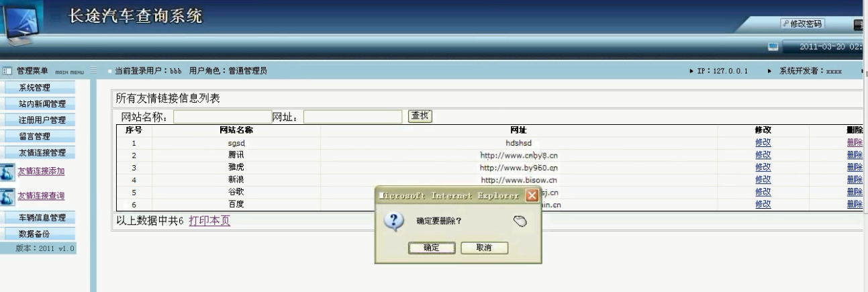Click the icon beside 友情连接添加
The image size is (868, 292).
[7, 172]
